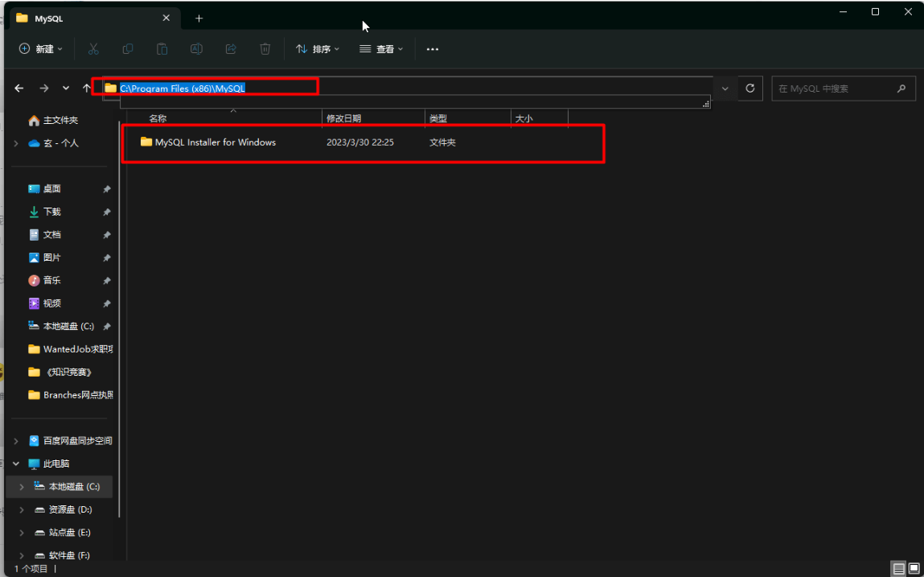Viewport: 924px width, 577px height.
Task: Open 《知识竞赛》 folder in sidebar
Action: tap(60, 373)
